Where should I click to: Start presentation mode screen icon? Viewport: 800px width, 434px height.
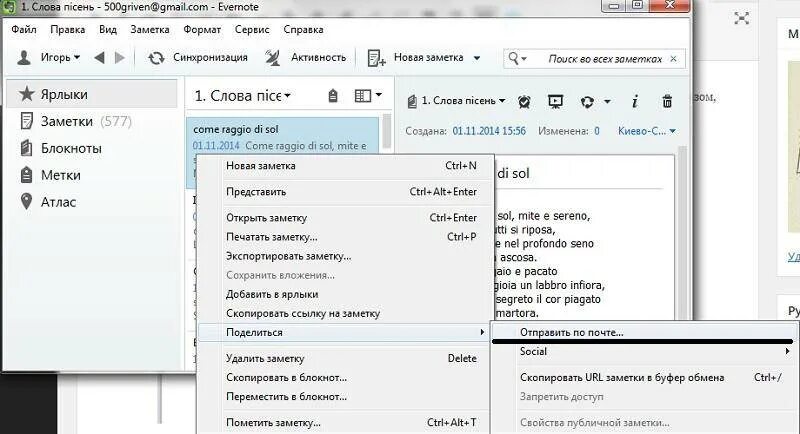click(x=555, y=101)
